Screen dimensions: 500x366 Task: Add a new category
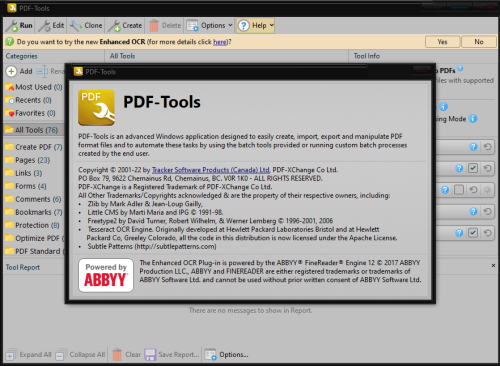[19, 71]
